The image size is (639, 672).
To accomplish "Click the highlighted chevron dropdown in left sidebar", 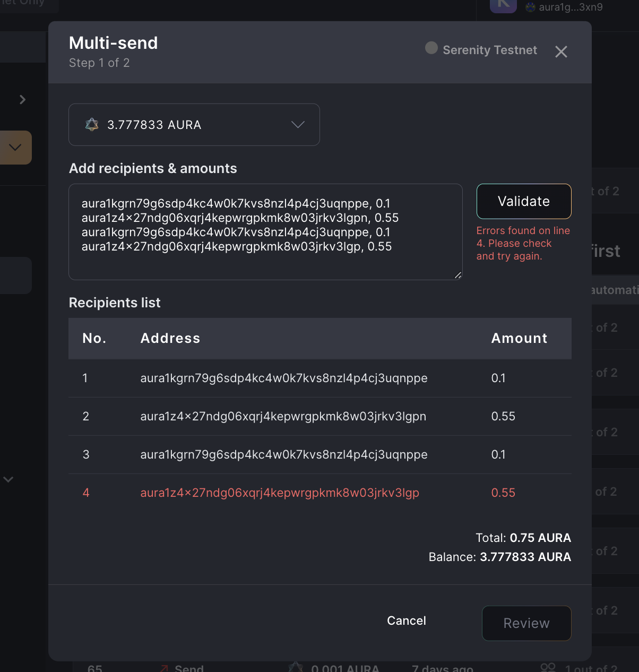I will click(15, 147).
